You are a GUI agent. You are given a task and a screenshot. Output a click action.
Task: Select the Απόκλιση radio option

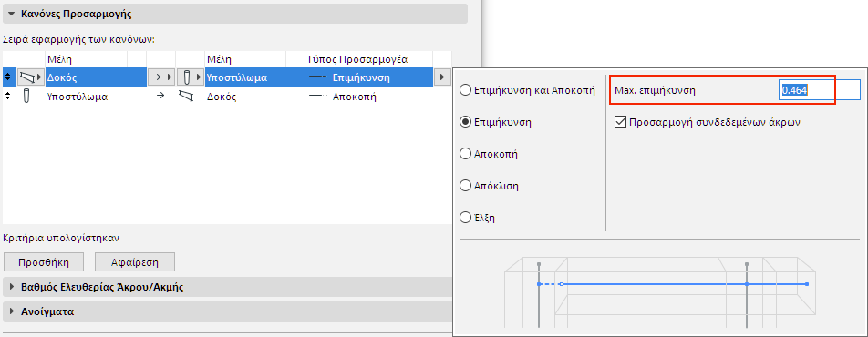[466, 186]
